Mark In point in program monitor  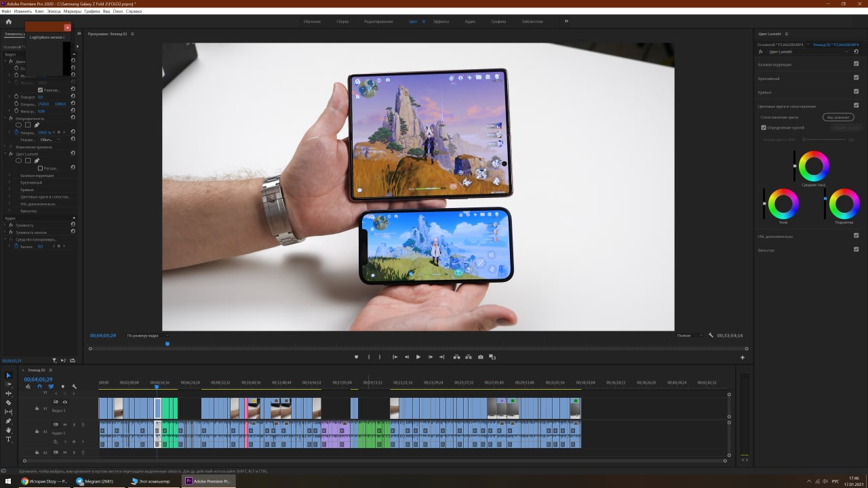pyautogui.click(x=369, y=357)
